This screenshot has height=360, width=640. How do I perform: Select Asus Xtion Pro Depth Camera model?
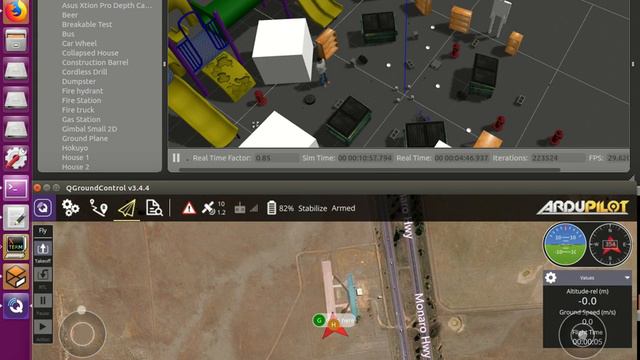107,6
